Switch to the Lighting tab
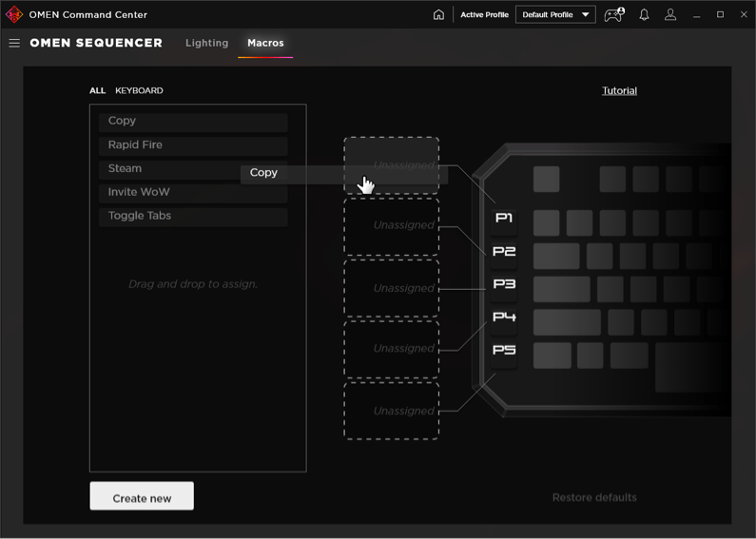Image resolution: width=756 pixels, height=539 pixels. tap(207, 43)
